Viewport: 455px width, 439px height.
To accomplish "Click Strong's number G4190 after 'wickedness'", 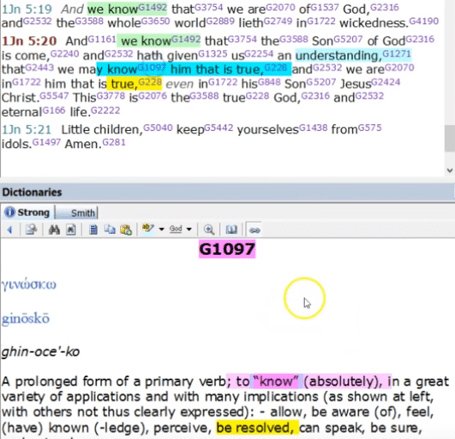I will [424, 21].
